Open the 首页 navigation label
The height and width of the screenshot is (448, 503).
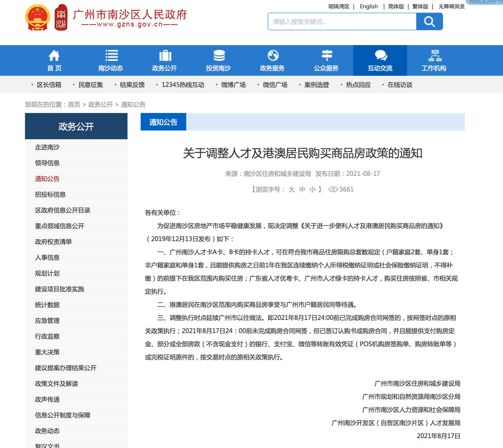[x=54, y=68]
